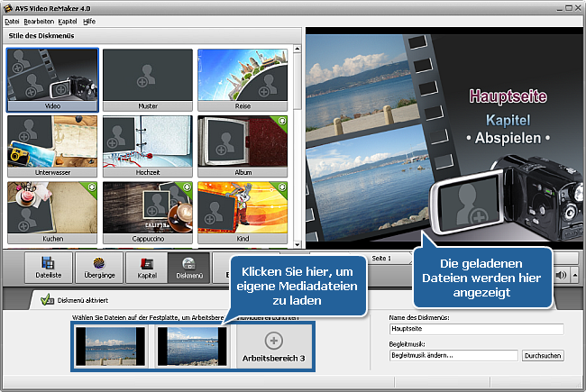Open the Dateiliste panel button
The height and width of the screenshot is (392, 586).
[x=37, y=268]
